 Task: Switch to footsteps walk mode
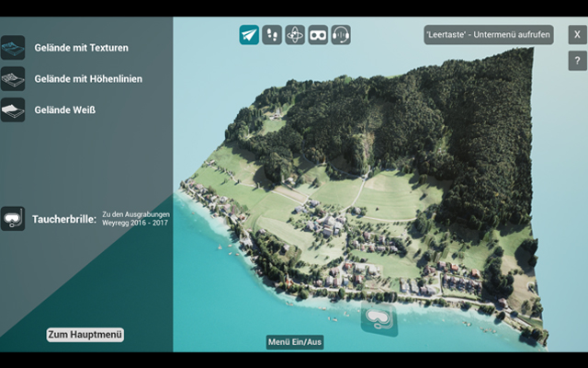point(272,35)
